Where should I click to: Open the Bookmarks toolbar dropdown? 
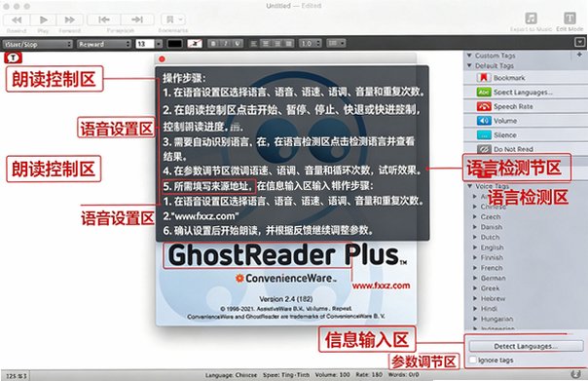click(x=173, y=19)
